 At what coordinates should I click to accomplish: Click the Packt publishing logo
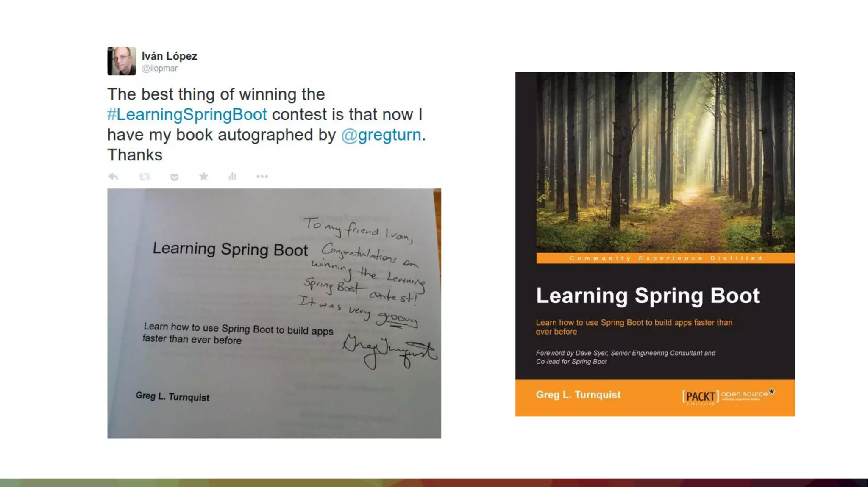point(728,397)
